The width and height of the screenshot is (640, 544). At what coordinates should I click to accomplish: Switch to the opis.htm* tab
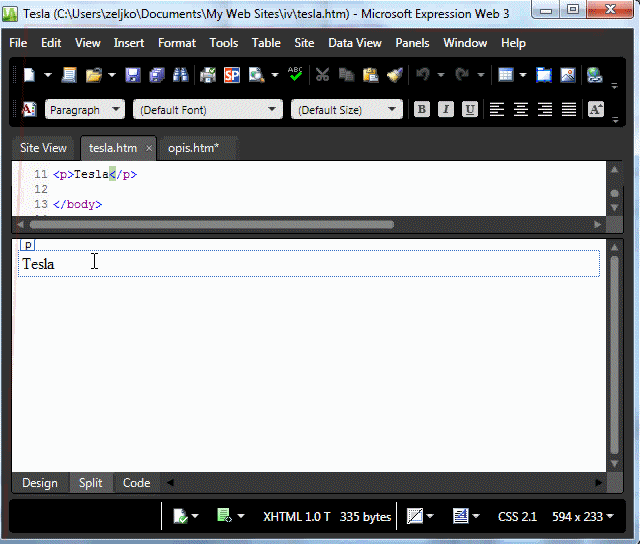point(193,148)
